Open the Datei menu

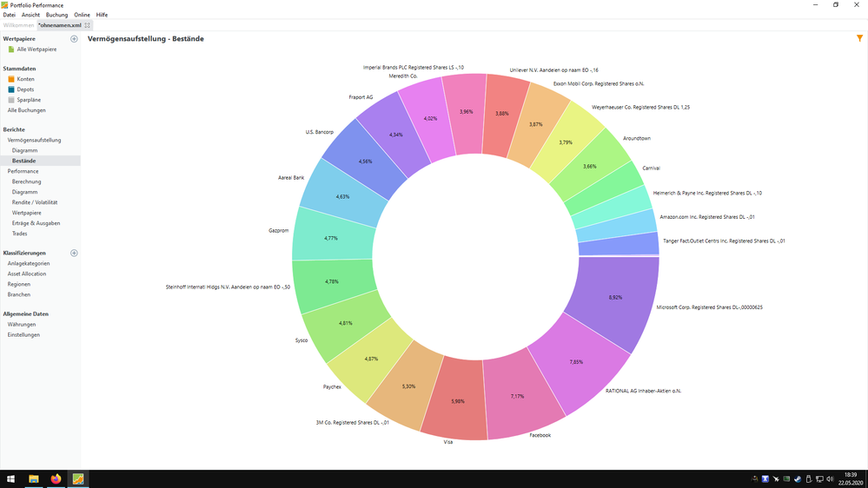pos(10,15)
